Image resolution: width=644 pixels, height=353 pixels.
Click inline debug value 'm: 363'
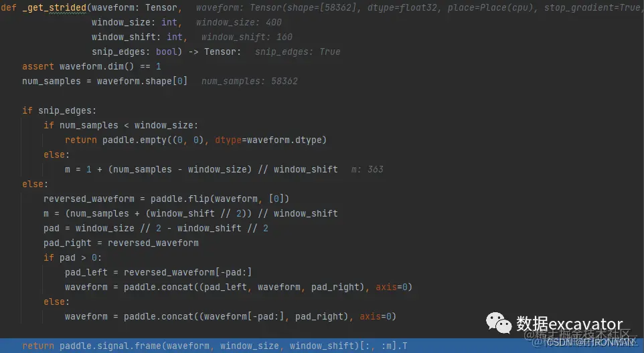click(367, 170)
